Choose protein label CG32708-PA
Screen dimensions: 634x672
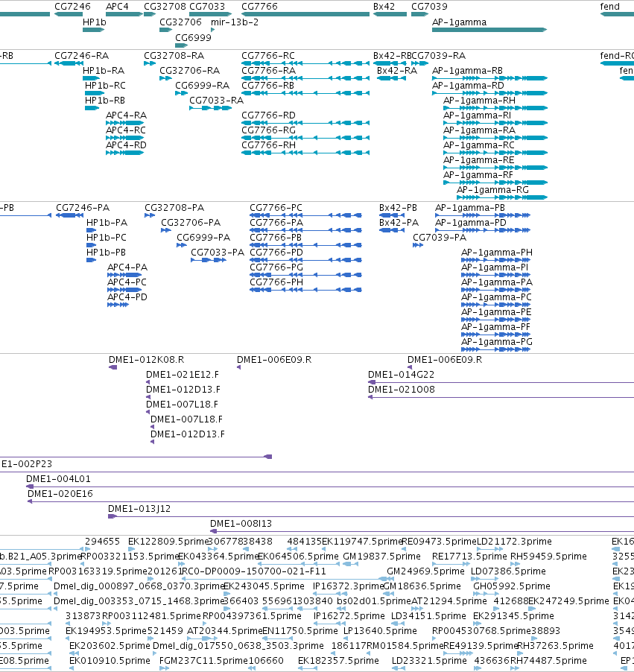click(x=174, y=208)
